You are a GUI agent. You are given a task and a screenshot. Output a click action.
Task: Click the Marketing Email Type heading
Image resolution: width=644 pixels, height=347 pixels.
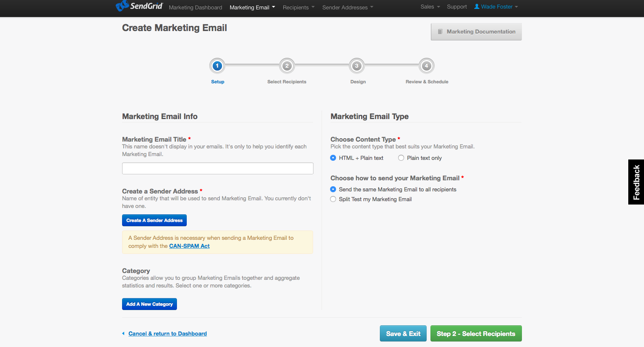click(370, 116)
